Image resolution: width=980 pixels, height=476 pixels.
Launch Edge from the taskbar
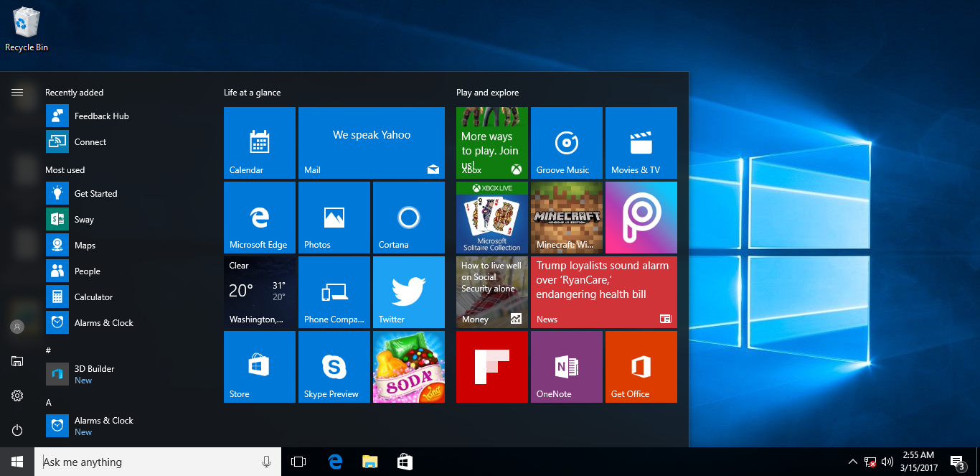tap(335, 462)
